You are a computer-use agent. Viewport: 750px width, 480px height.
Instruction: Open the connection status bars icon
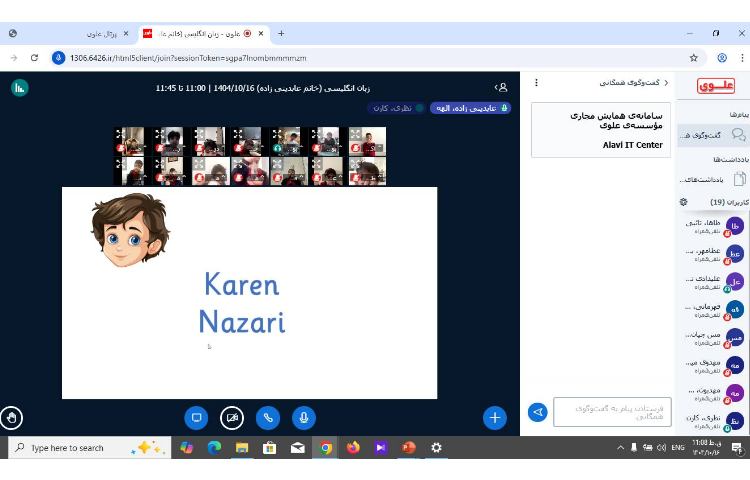point(19,88)
